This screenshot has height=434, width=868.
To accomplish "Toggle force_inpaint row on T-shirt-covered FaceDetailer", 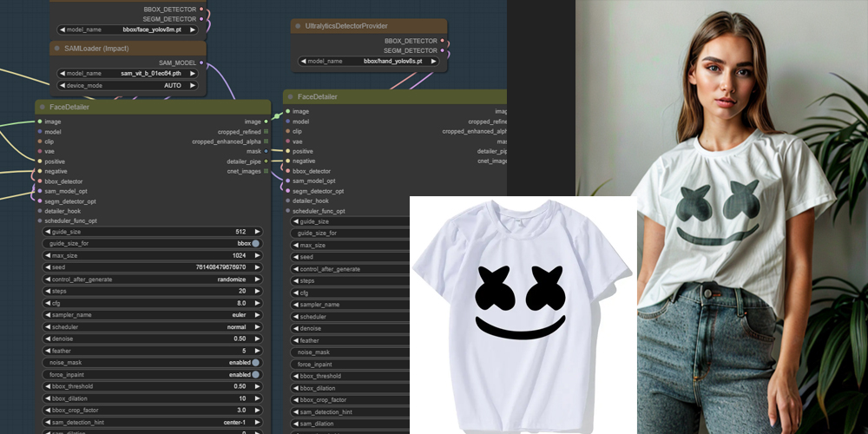I will 350,365.
